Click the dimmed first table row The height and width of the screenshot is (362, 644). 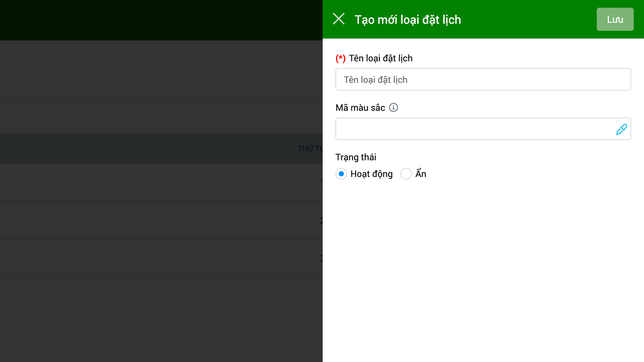click(x=161, y=183)
